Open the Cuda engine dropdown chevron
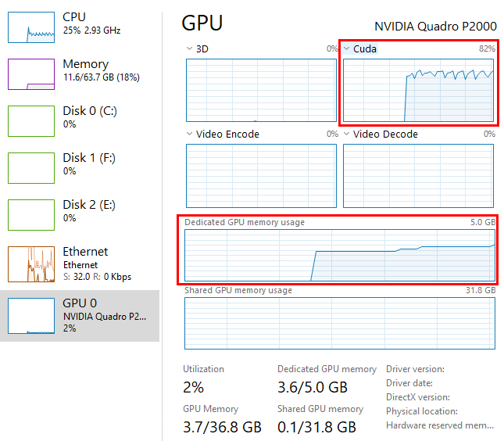This screenshot has height=441, width=504. pos(347,48)
